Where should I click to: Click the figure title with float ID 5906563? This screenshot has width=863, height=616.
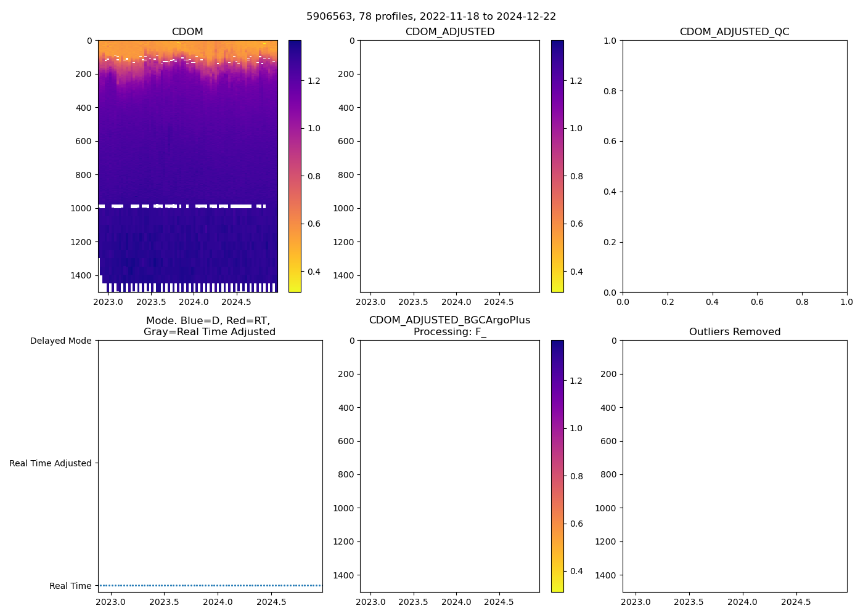[x=431, y=16]
